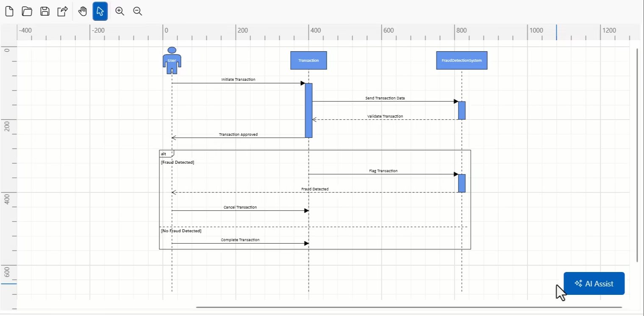Select the FraudDetectionSystem activation bar near Validate Transaction
Screen dimensions: 644x316
[x=462, y=110]
